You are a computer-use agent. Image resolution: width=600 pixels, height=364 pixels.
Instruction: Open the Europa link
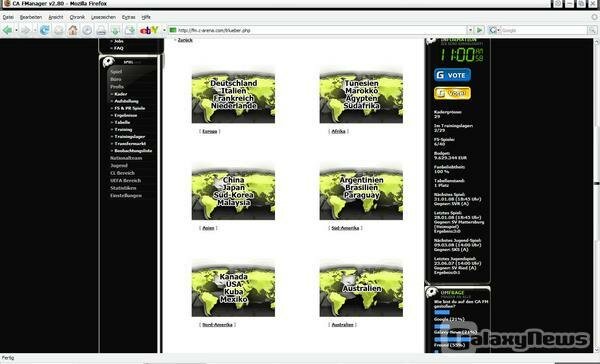[x=210, y=131]
